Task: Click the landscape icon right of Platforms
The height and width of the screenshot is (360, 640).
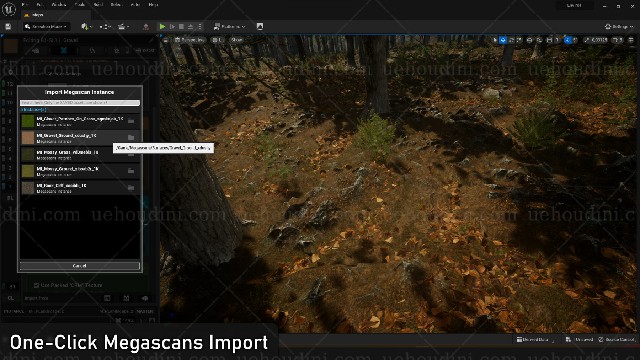Action: (x=260, y=27)
